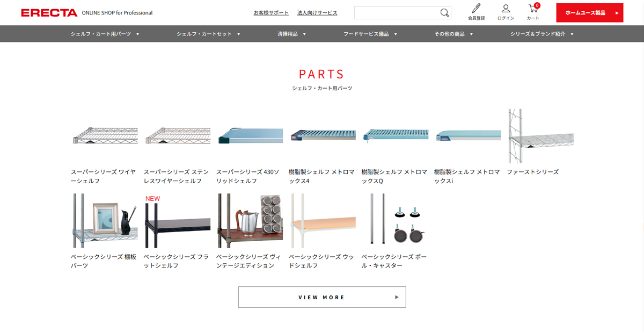The height and width of the screenshot is (332, 644).
Task: Click into the search input field
Action: click(x=396, y=13)
